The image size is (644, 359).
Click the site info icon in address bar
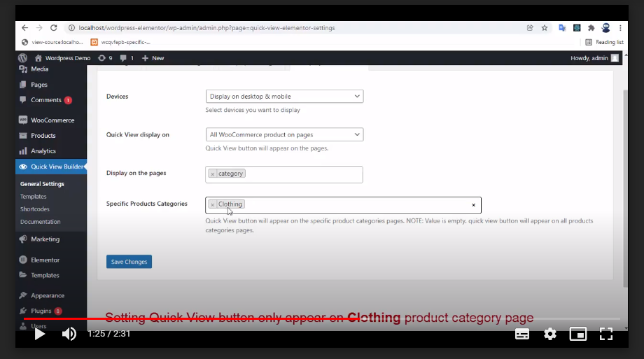pyautogui.click(x=71, y=28)
